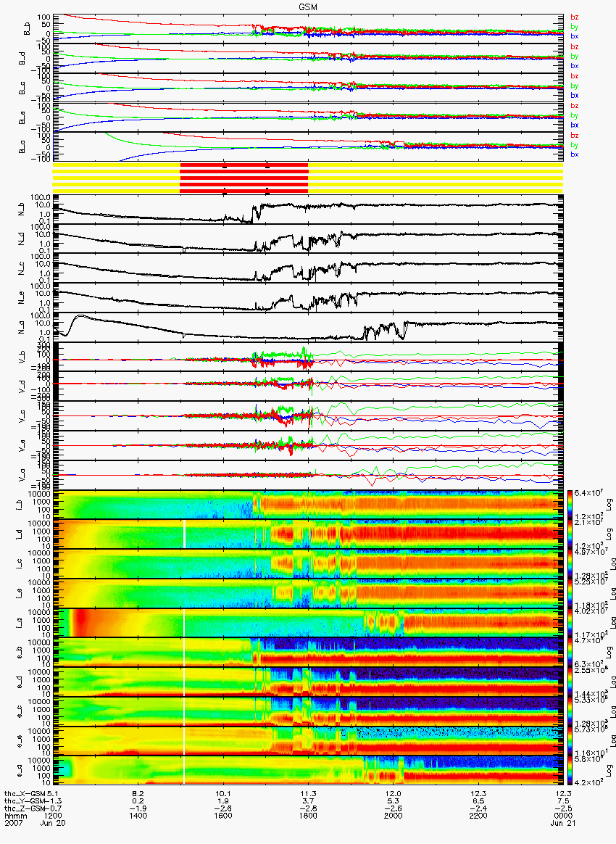Select the i_e ion spectrogram label
The image size is (616, 844).
coord(20,594)
